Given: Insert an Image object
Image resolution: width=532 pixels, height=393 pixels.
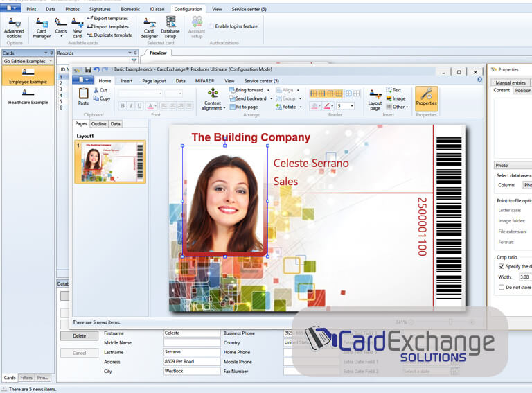Looking at the screenshot, I should tap(396, 98).
